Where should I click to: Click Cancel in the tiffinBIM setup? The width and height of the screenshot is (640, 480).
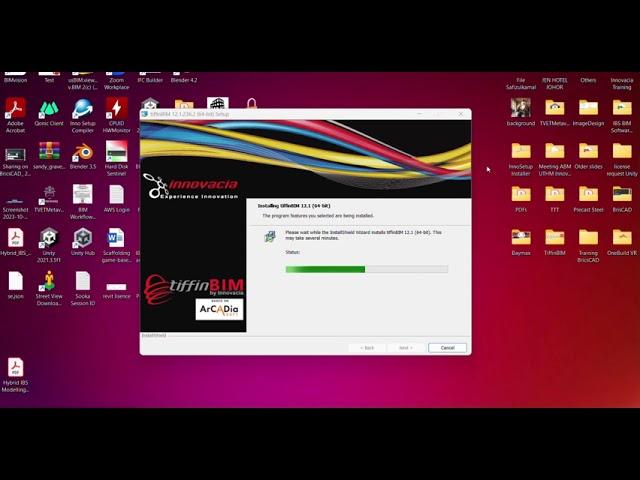tap(447, 348)
